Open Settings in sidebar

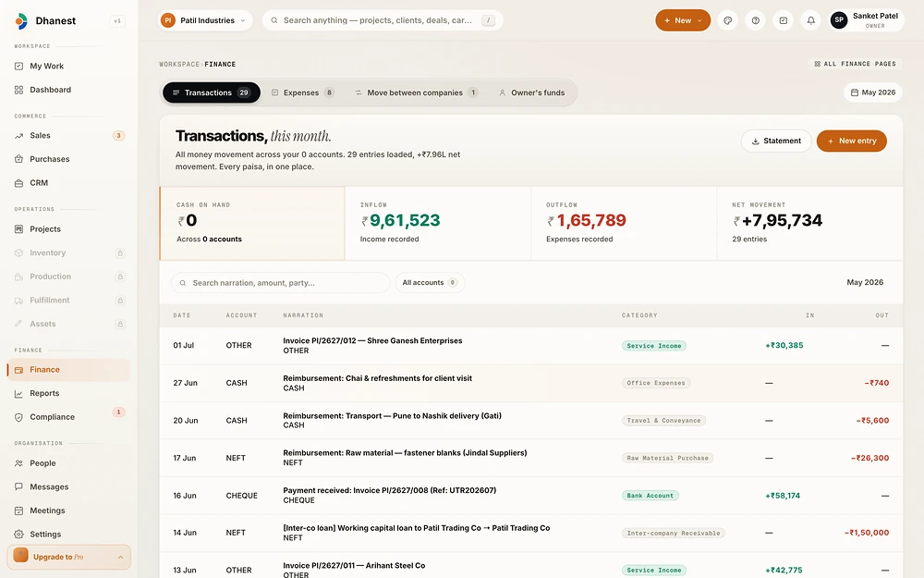click(68, 534)
